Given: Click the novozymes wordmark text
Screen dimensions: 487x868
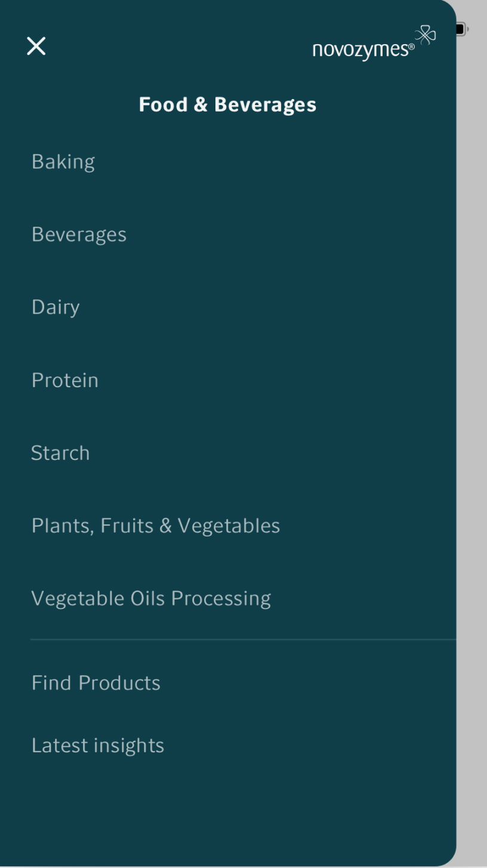Looking at the screenshot, I should (x=359, y=50).
